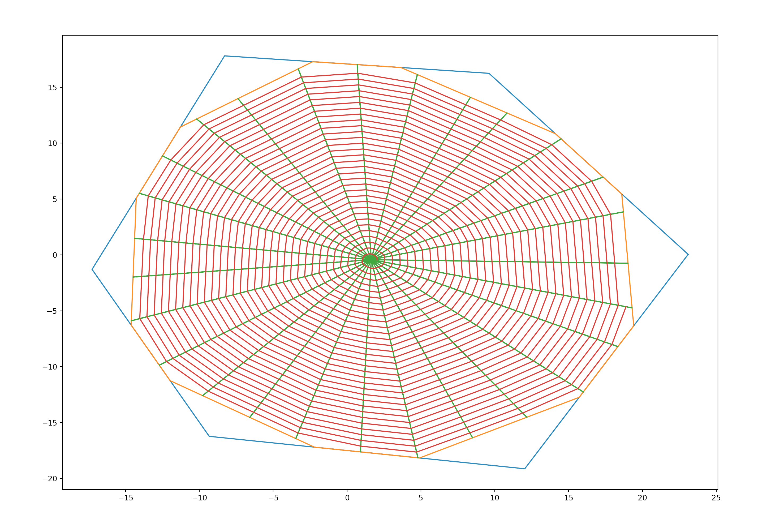The height and width of the screenshot is (532, 758).
Task: Click the vertical axis tick label "5"
Action: click(x=55, y=199)
